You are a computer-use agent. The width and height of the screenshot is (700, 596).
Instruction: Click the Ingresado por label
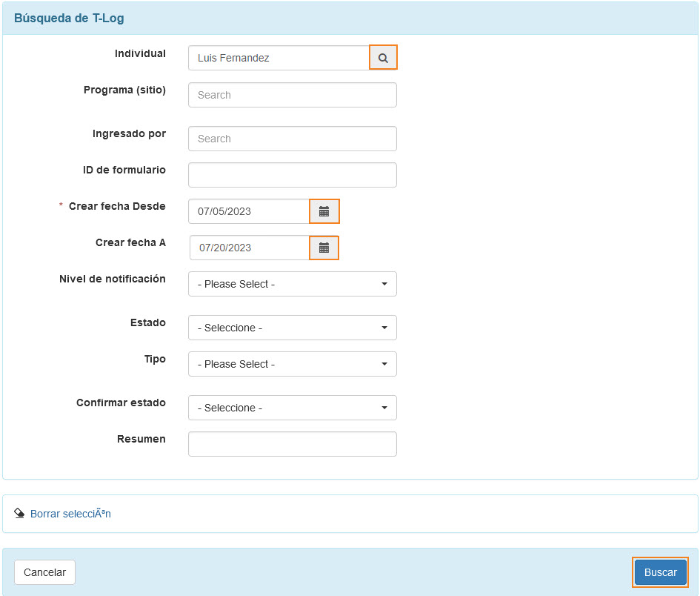129,133
